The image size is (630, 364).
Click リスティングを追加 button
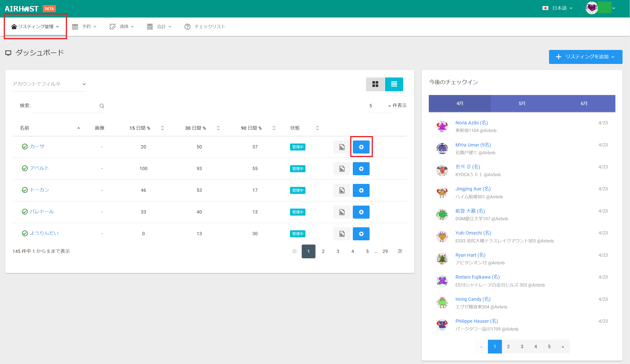[x=585, y=57]
